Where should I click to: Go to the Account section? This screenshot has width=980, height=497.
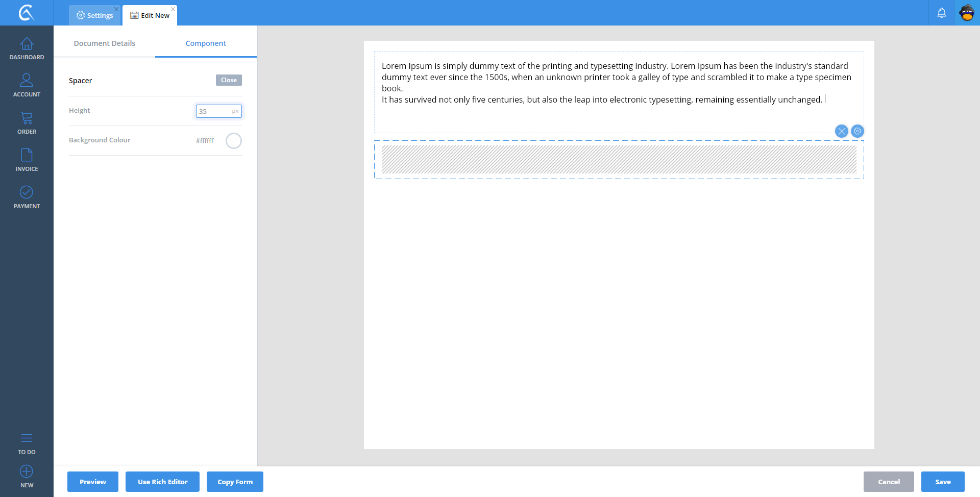point(27,81)
